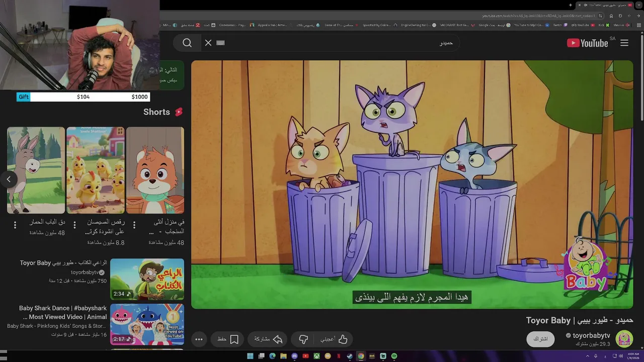This screenshot has height=362, width=644.
Task: Click the browser address bar URL
Action: (x=538, y=16)
